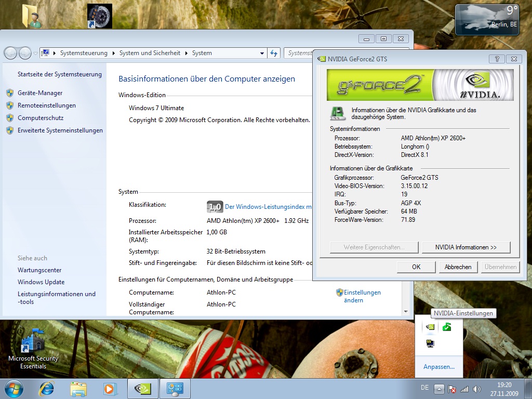532x399 pixels.
Task: Open Computerschutz link
Action: (41, 118)
